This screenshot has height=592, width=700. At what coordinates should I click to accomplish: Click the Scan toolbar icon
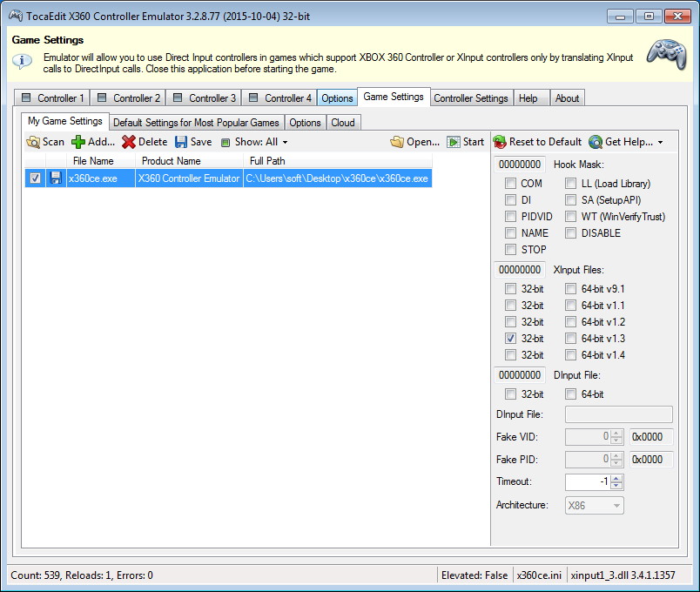[x=33, y=142]
